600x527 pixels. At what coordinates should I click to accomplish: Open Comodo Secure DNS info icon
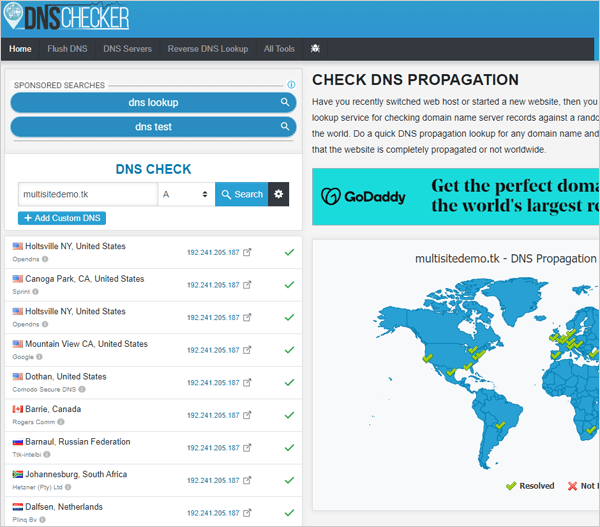tap(82, 389)
